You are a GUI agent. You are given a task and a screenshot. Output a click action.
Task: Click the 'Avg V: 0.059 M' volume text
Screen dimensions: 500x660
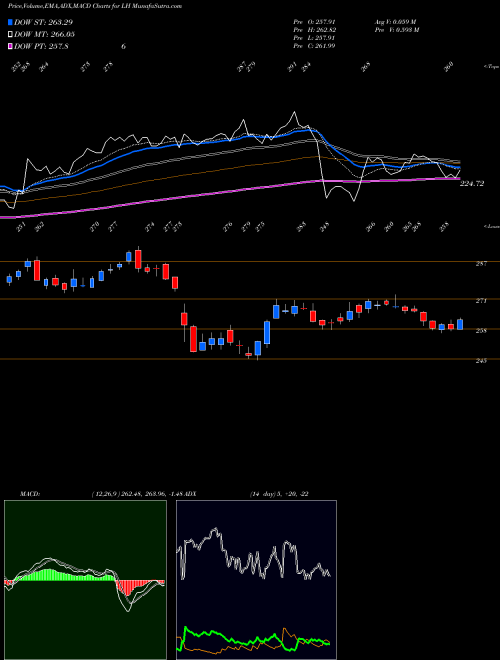tap(396, 22)
